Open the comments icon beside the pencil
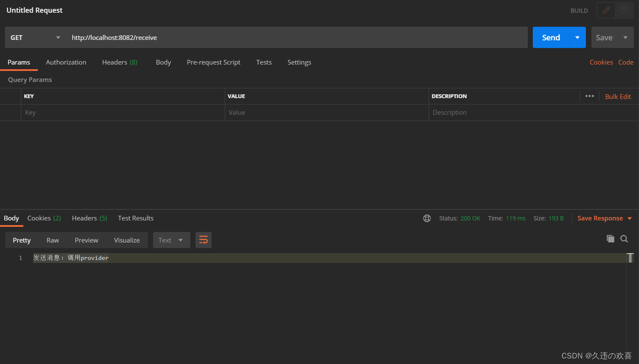 624,10
